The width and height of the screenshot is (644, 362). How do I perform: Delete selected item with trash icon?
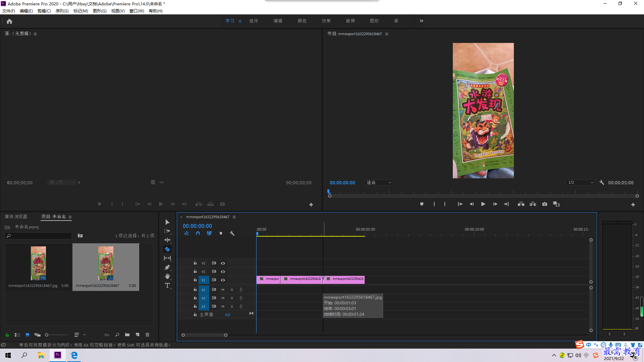tap(147, 335)
